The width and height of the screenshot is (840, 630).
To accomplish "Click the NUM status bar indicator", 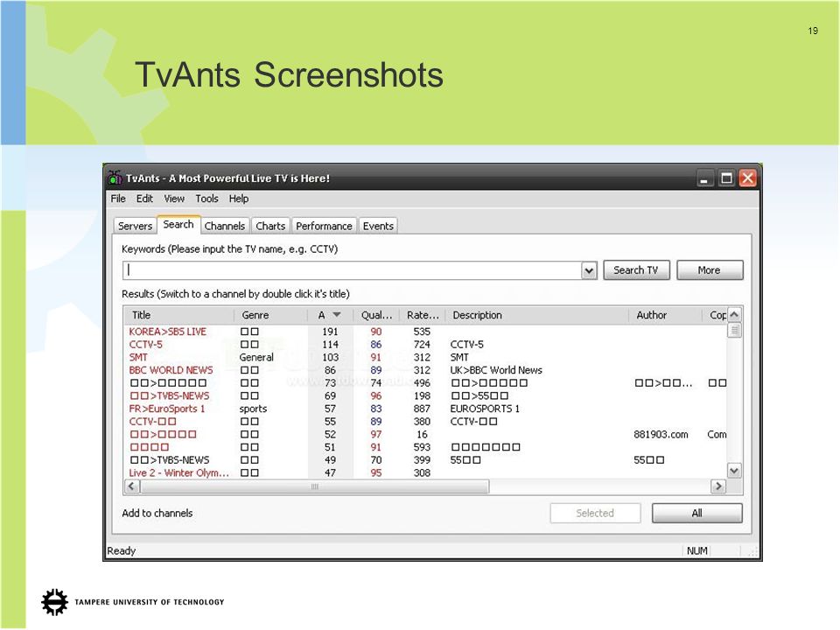I will click(x=697, y=550).
